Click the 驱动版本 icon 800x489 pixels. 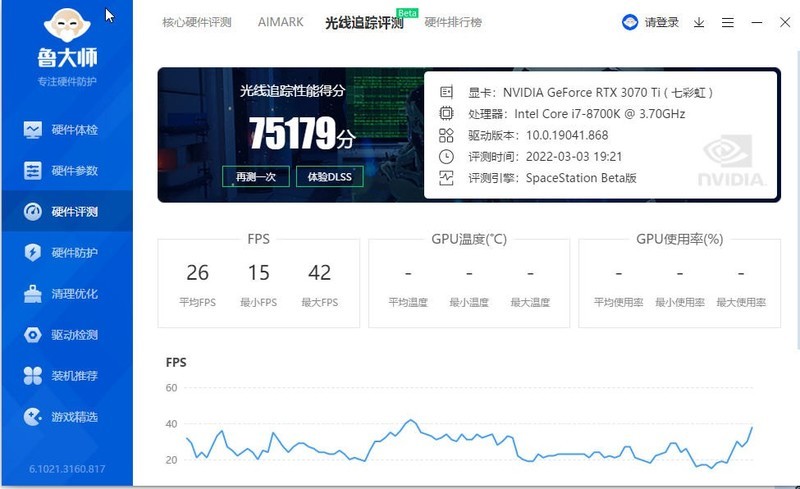pos(446,135)
